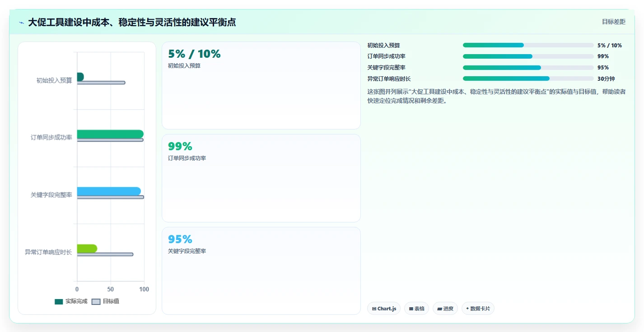This screenshot has height=332, width=644.
Task: Click the 初始投入预算 chart axis label
Action: point(54,81)
